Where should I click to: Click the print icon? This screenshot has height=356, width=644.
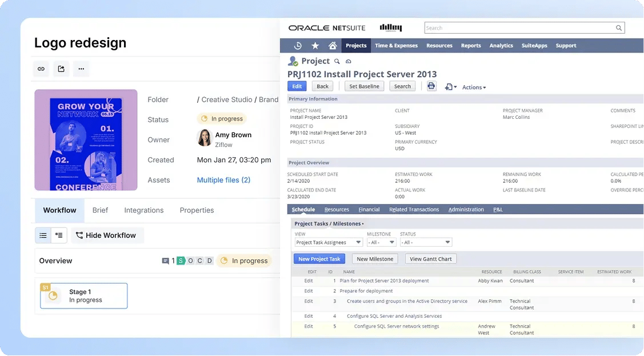[431, 86]
